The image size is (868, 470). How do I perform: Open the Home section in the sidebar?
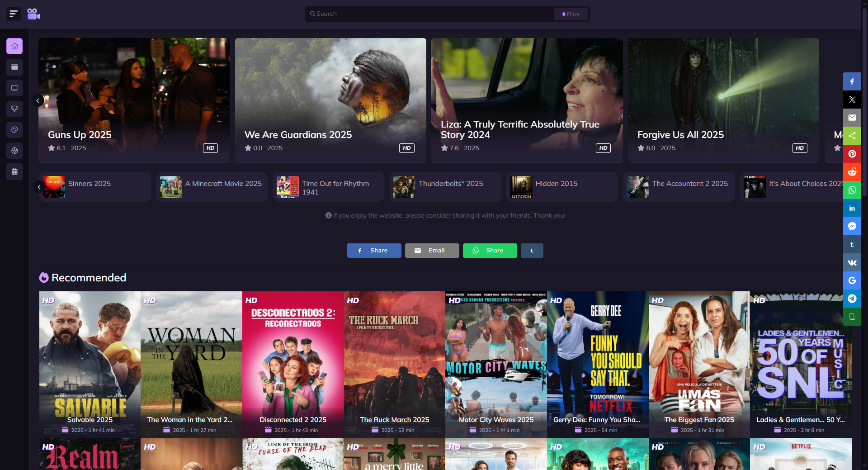pyautogui.click(x=14, y=46)
